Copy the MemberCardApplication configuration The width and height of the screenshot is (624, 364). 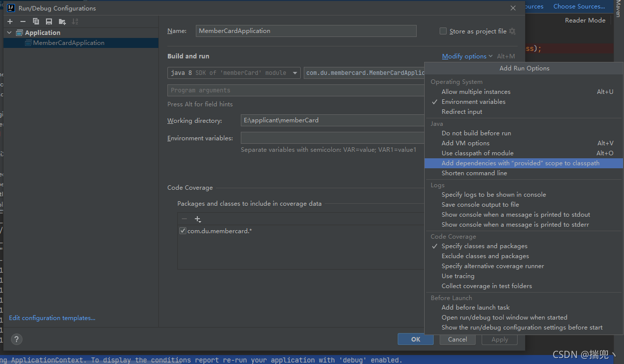(x=35, y=21)
